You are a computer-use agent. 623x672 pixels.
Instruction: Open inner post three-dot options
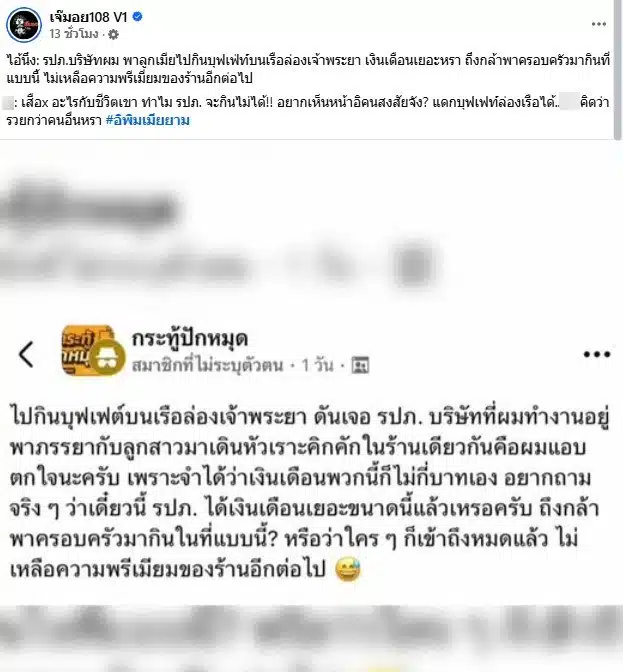pos(597,354)
